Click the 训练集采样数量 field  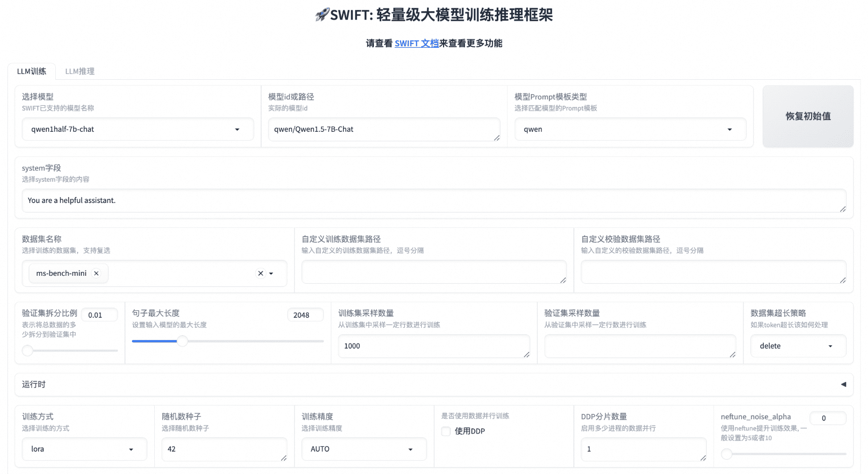coord(434,346)
